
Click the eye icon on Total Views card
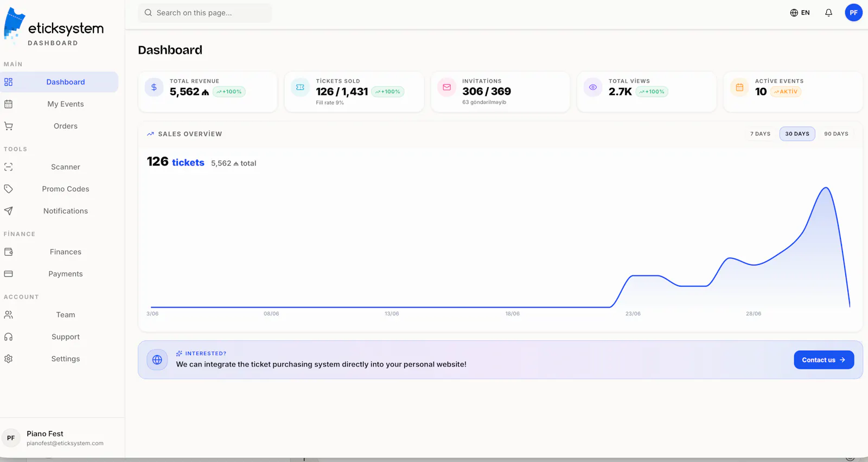(593, 87)
